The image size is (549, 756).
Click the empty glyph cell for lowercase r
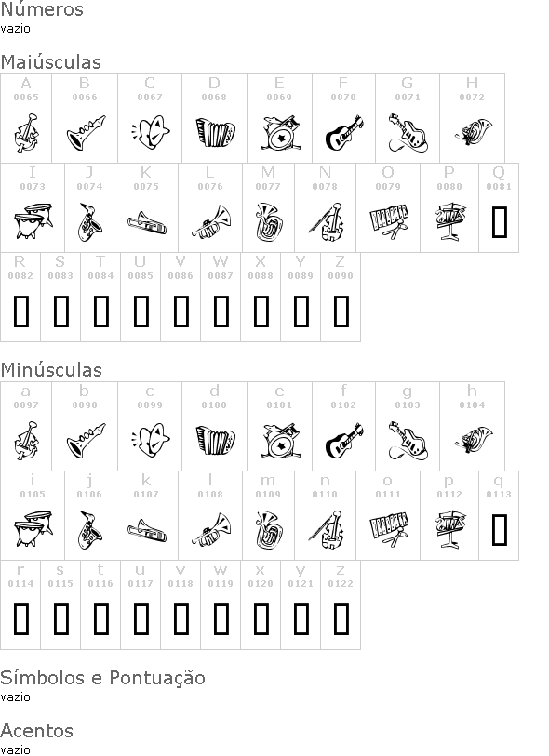click(x=21, y=619)
